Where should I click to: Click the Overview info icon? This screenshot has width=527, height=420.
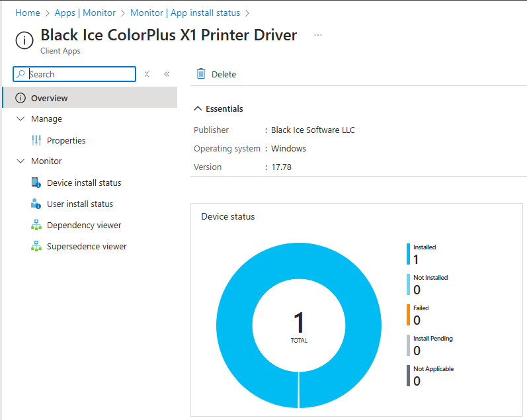tap(20, 98)
